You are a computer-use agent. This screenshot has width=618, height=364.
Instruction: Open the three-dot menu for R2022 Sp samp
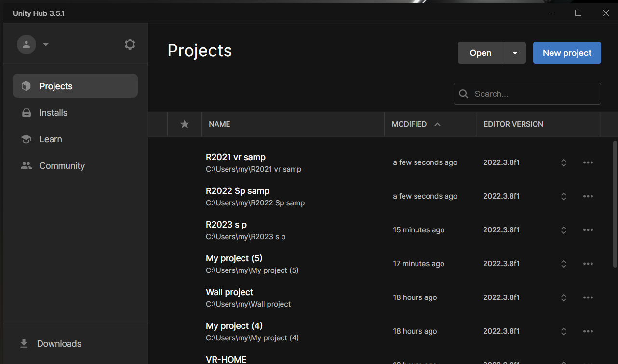[x=588, y=196]
